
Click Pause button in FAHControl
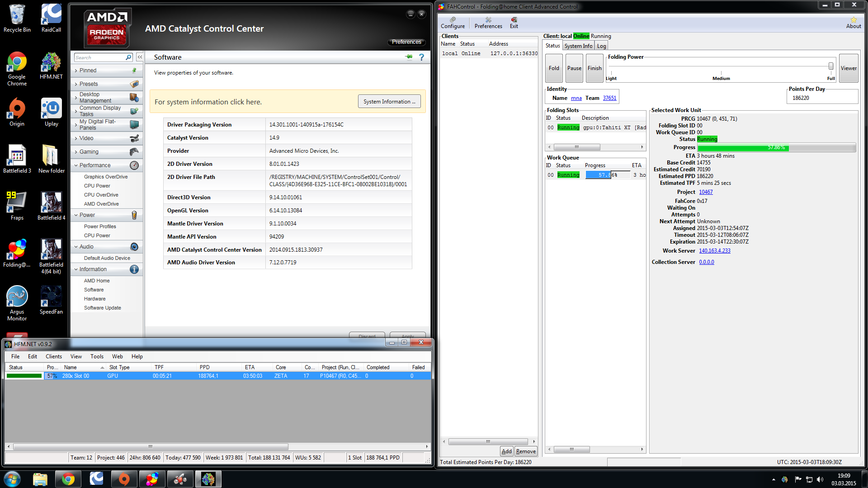[574, 68]
